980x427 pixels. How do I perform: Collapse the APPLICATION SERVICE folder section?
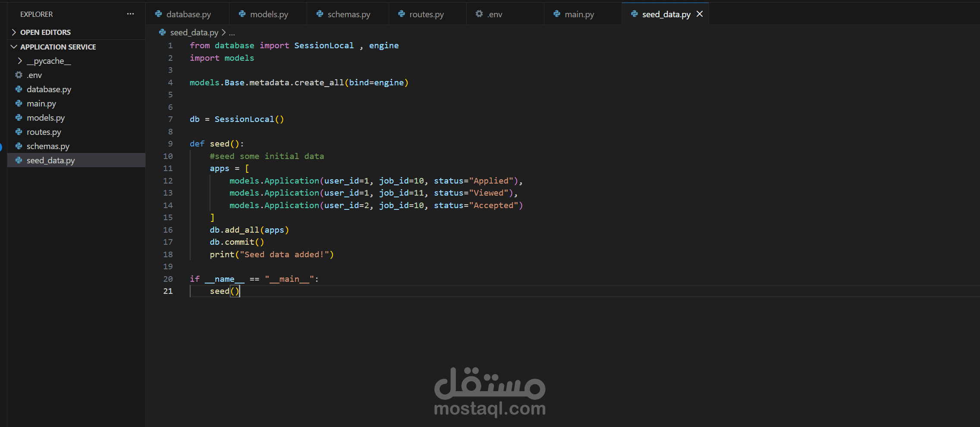(14, 47)
